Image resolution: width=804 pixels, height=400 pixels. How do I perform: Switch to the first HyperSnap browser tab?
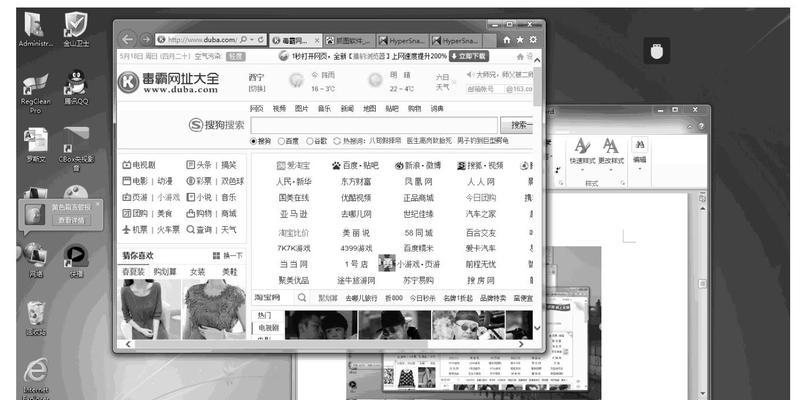(402, 40)
